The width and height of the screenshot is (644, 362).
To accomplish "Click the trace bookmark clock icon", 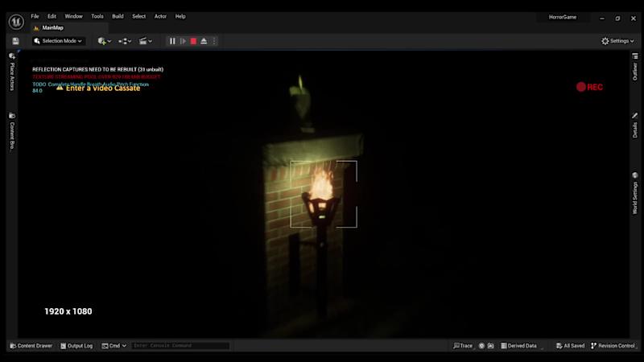I will click(481, 346).
